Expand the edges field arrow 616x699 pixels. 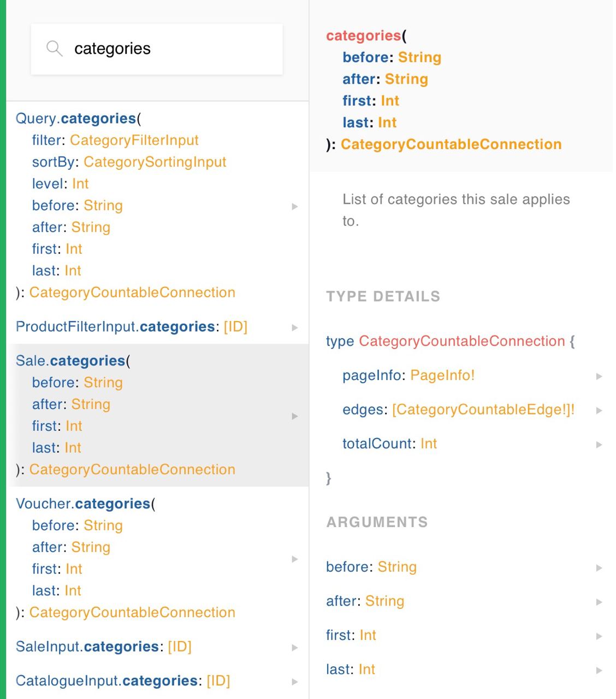(599, 411)
